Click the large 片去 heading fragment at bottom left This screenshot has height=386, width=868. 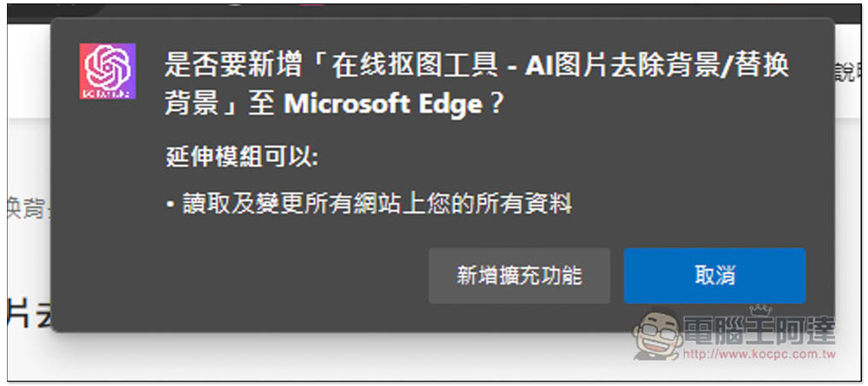(x=30, y=312)
